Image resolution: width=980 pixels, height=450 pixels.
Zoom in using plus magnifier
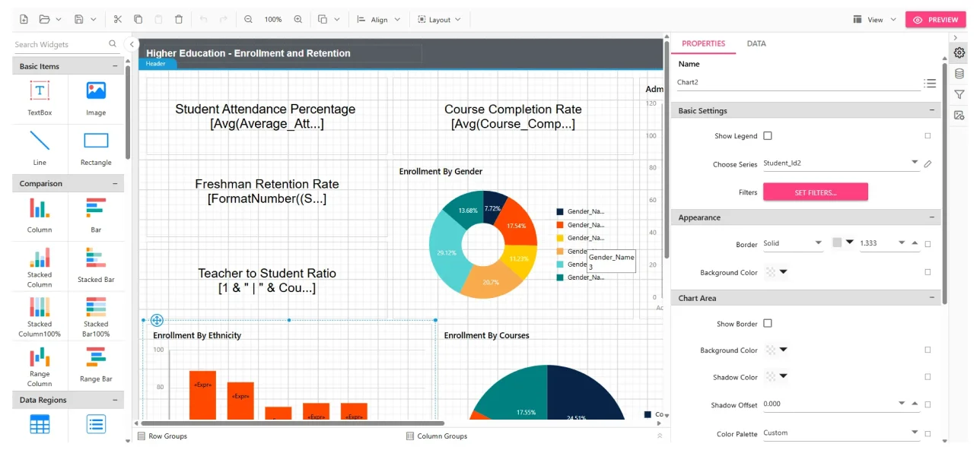tap(297, 19)
